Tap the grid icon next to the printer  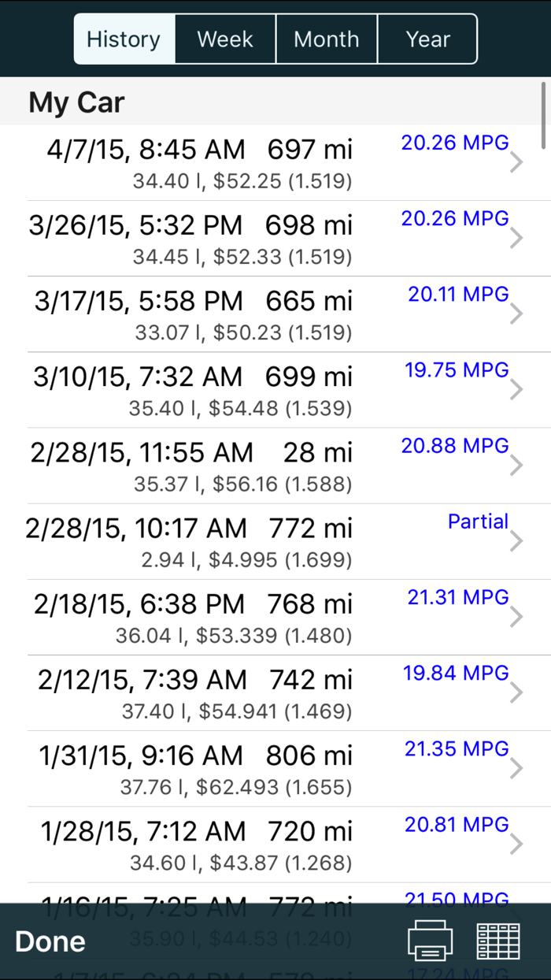click(x=497, y=941)
